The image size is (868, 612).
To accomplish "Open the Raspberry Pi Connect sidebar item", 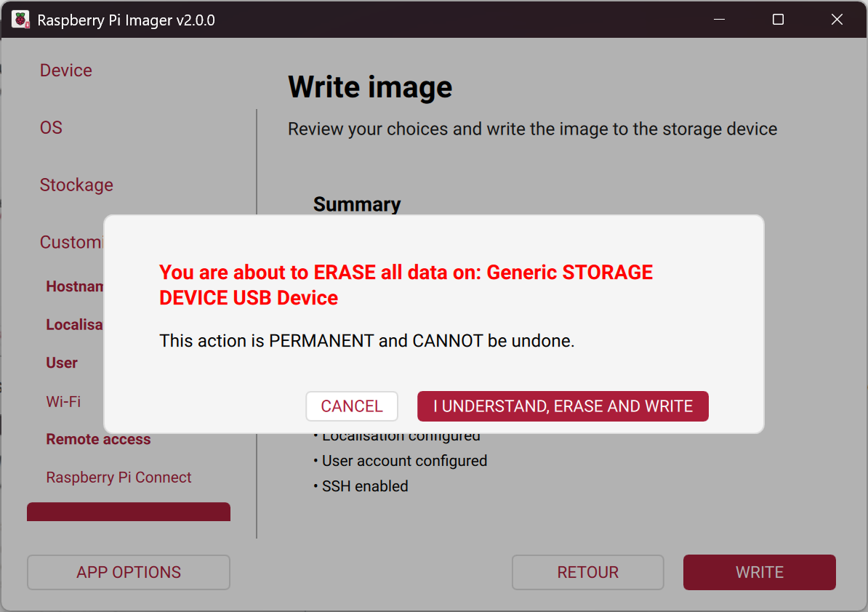I will coord(118,478).
